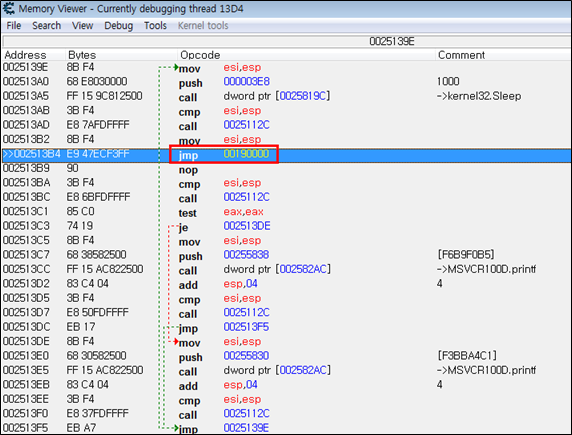572x435 pixels.
Task: Select row at address 002513D5
Action: [x=287, y=298]
